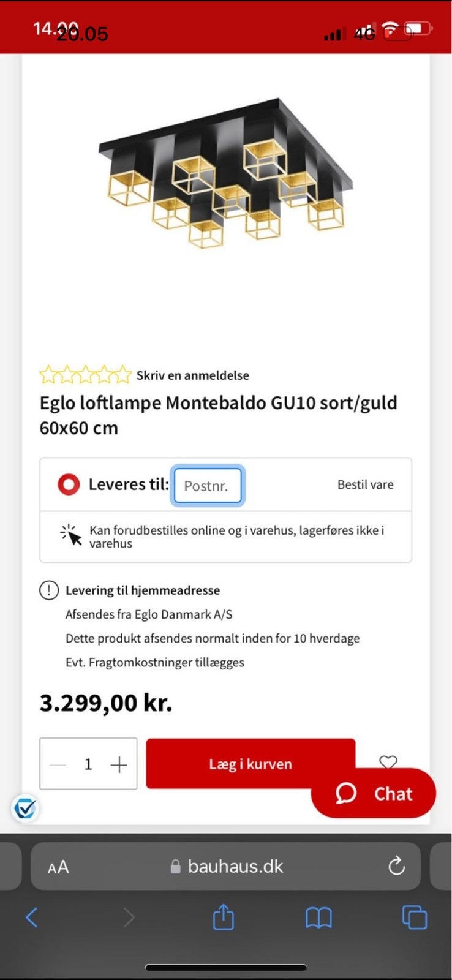This screenshot has width=452, height=980.
Task: Click the info icon beside Levering til hjemmeadresse
Action: [x=49, y=590]
